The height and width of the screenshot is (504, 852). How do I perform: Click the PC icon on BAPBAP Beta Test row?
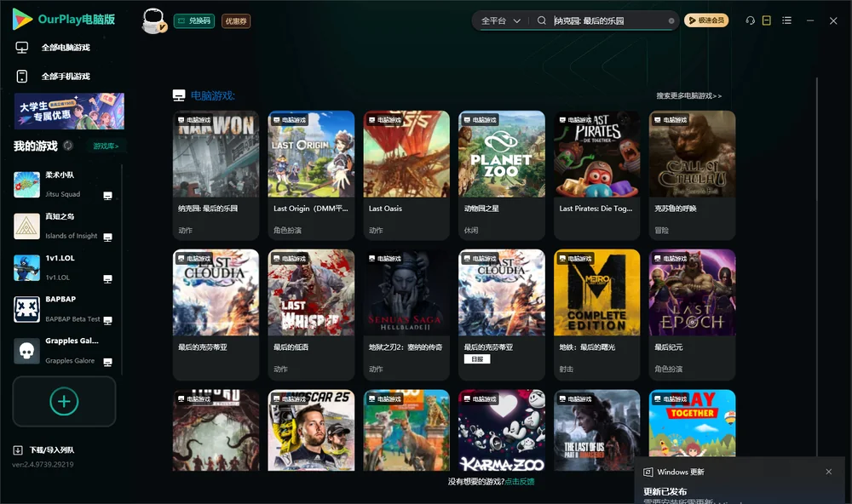coord(107,320)
